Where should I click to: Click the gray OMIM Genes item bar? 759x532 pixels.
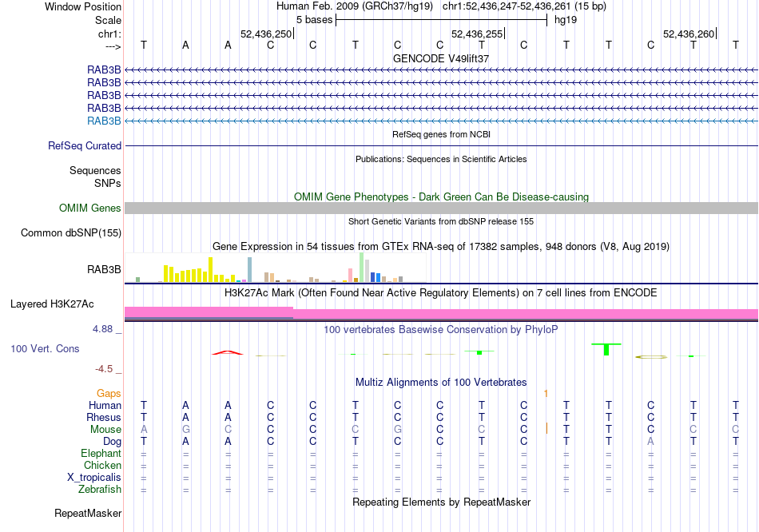point(441,208)
